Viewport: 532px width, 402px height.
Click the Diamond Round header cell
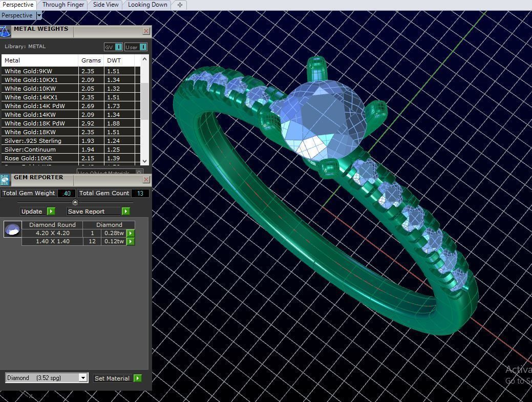click(x=53, y=225)
